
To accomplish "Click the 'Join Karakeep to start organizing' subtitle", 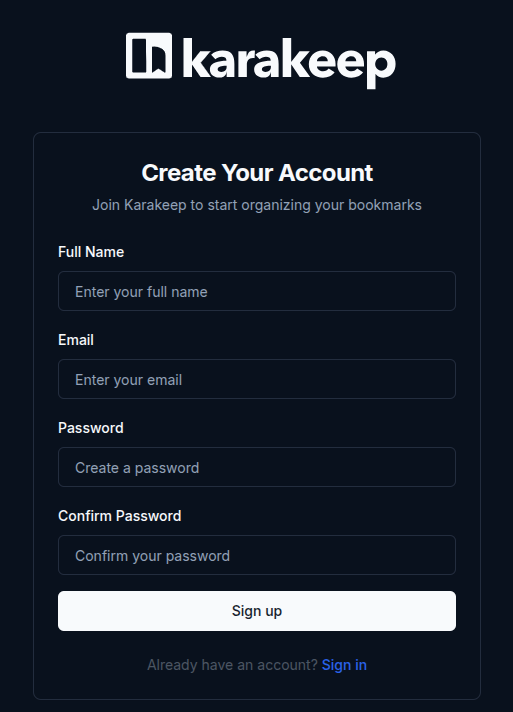I will tap(257, 205).
